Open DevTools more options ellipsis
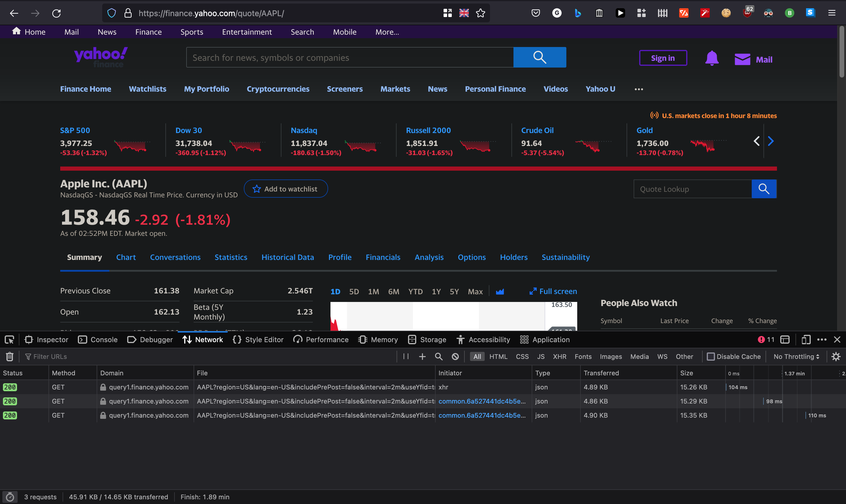This screenshot has height=504, width=846. (822, 340)
